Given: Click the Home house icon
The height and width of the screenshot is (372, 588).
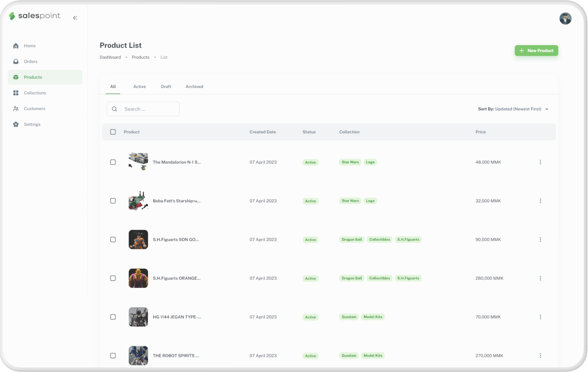Looking at the screenshot, I should coord(16,46).
